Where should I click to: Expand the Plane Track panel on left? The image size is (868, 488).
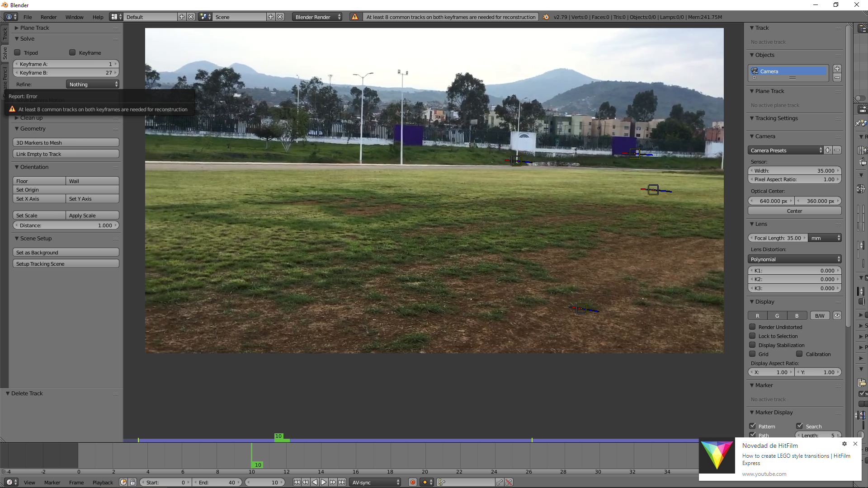[x=34, y=28]
